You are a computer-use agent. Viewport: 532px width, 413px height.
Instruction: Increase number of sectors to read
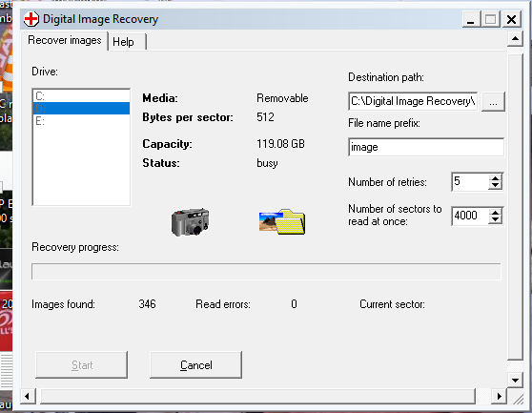click(x=496, y=213)
